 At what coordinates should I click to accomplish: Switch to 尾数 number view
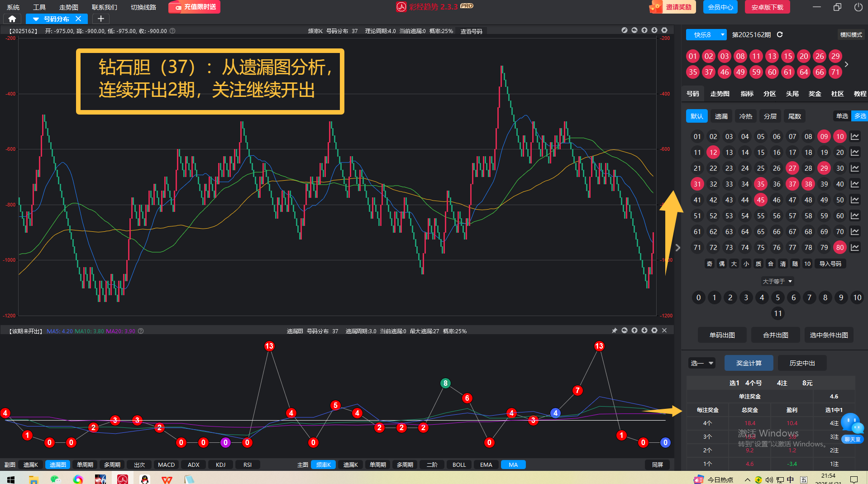click(795, 116)
